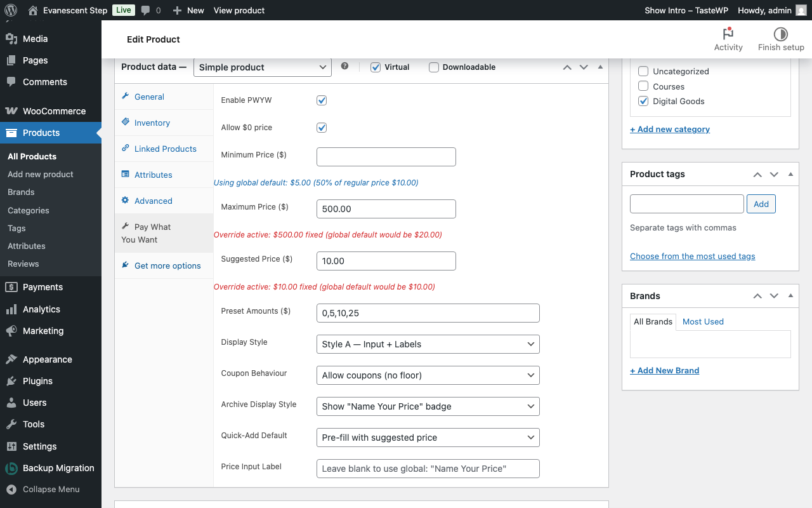Open the Display Style dropdown
The width and height of the screenshot is (812, 508).
pyautogui.click(x=428, y=344)
